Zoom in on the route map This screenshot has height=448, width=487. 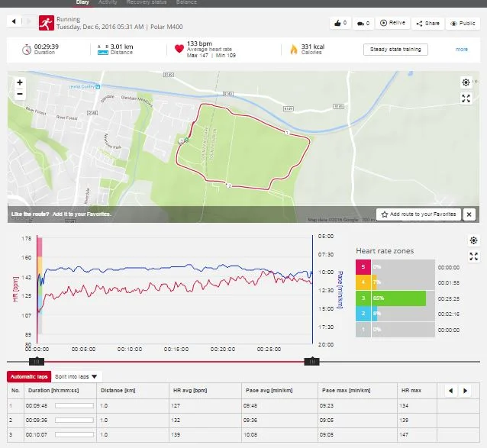20,82
